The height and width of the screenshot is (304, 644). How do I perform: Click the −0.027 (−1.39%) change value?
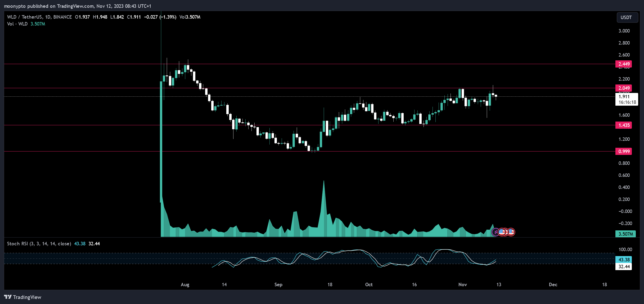click(x=160, y=17)
